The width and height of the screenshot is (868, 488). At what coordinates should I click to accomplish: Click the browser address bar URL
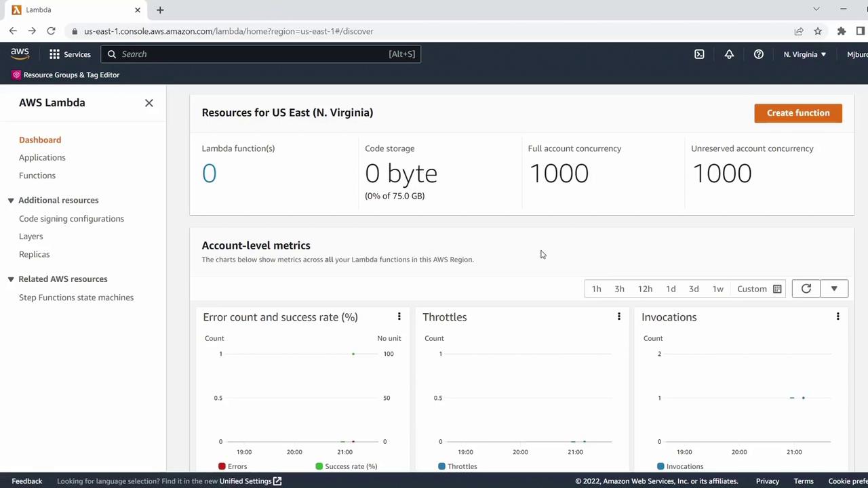click(229, 31)
